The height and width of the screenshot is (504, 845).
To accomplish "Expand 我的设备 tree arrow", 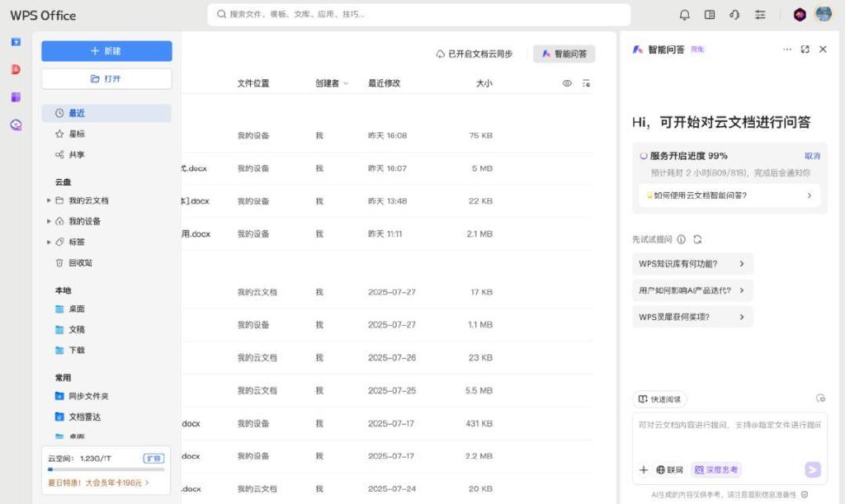I will click(49, 221).
